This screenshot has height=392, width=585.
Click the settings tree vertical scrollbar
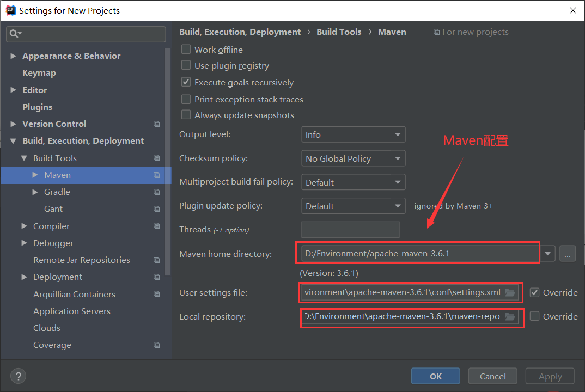[168, 162]
